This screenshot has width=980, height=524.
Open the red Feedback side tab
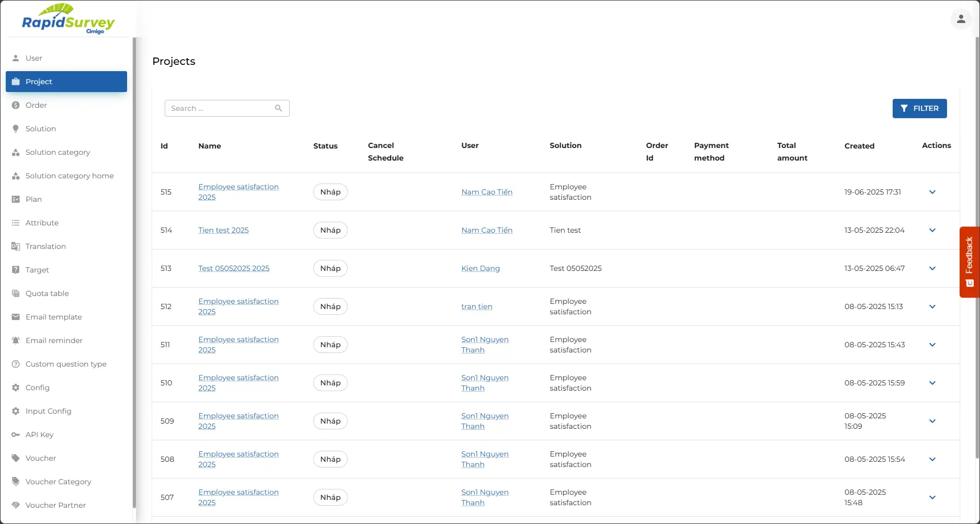(969, 261)
